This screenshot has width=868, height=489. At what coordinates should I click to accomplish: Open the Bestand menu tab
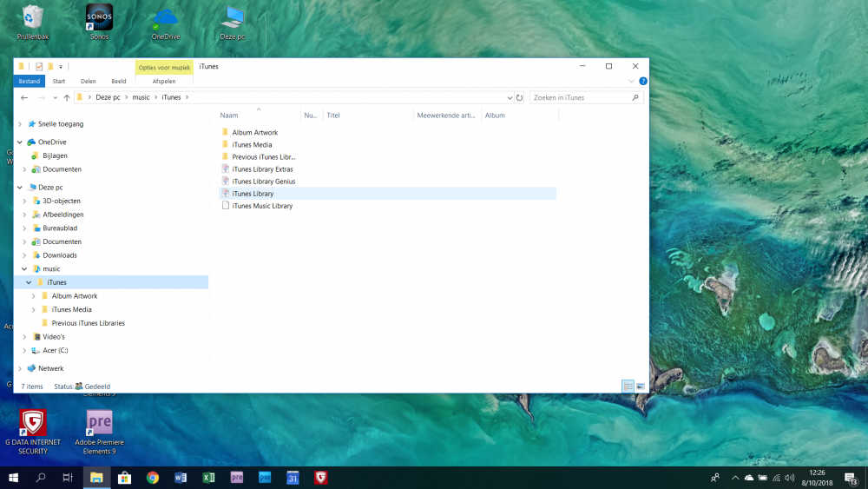coord(30,81)
